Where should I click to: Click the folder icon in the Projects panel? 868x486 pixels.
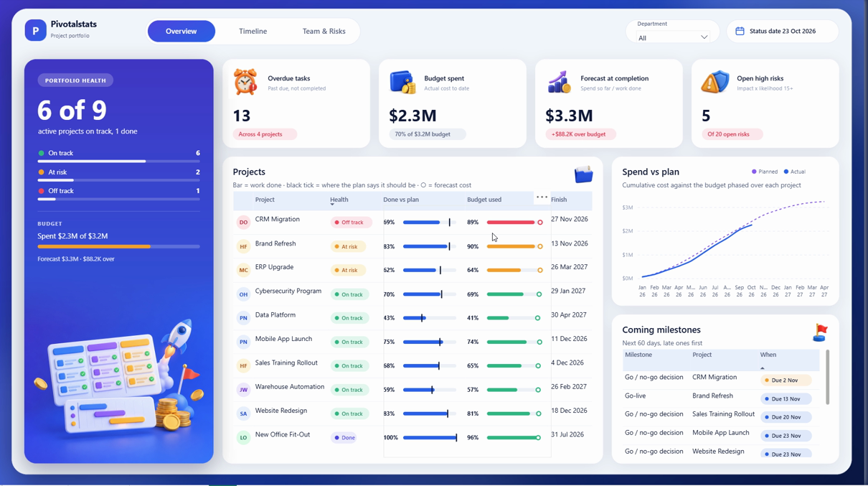click(583, 174)
